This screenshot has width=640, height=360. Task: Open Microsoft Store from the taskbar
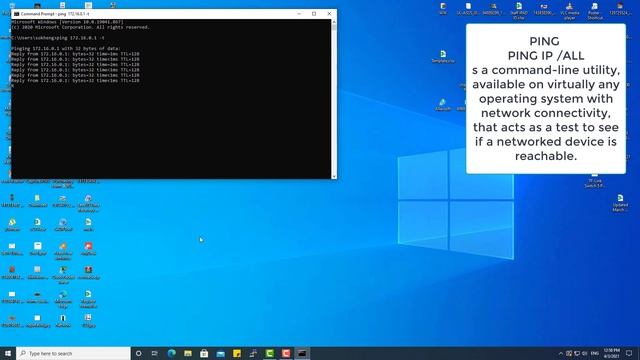click(x=204, y=353)
